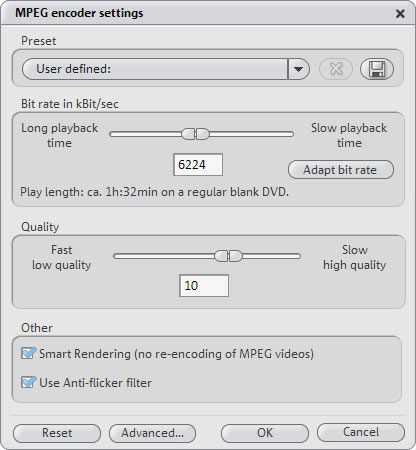Click the bit rate slider handle
Screen dimensions: 416x450
[x=195, y=134]
